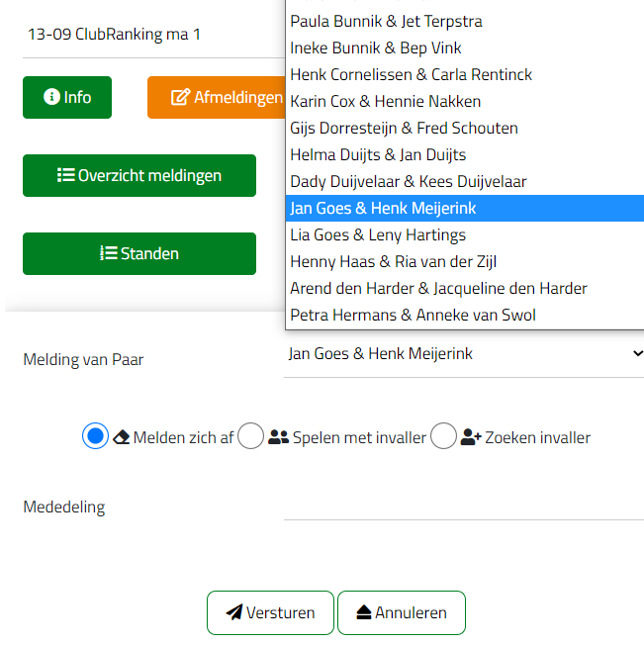
Task: Click the two-people icon for Spelen met invaller
Action: pos(279,437)
